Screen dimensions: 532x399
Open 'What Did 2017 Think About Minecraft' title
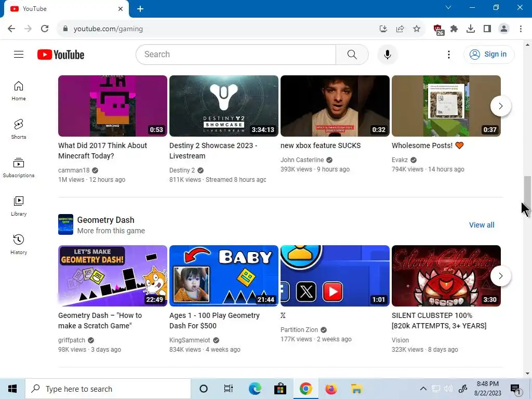coord(102,151)
